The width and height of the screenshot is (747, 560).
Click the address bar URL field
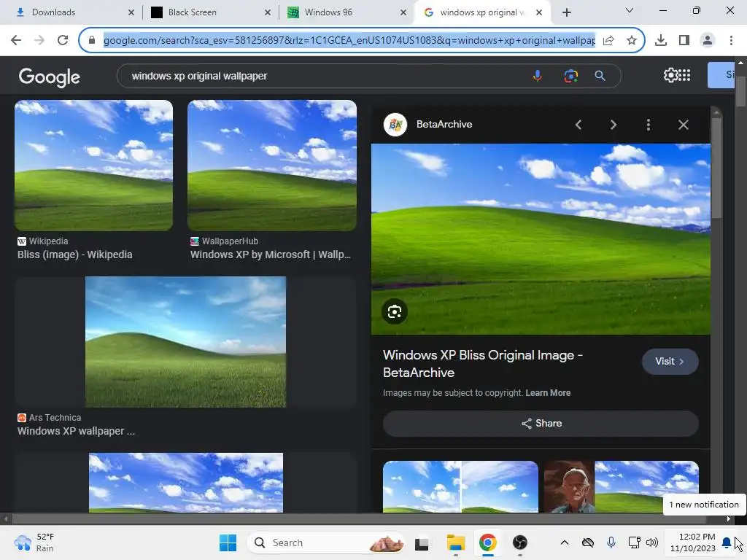point(349,40)
